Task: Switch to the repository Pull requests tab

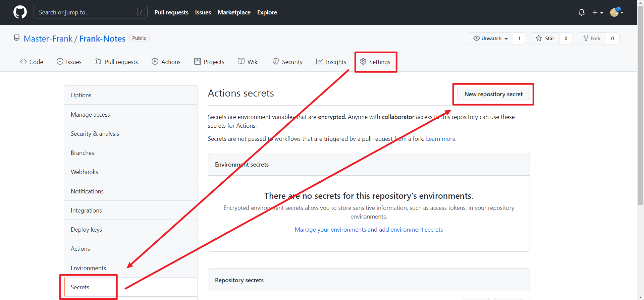Action: [116, 62]
